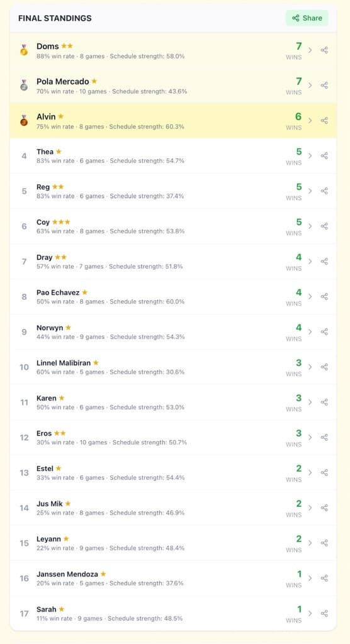Click share icon for Eros row

click(324, 437)
